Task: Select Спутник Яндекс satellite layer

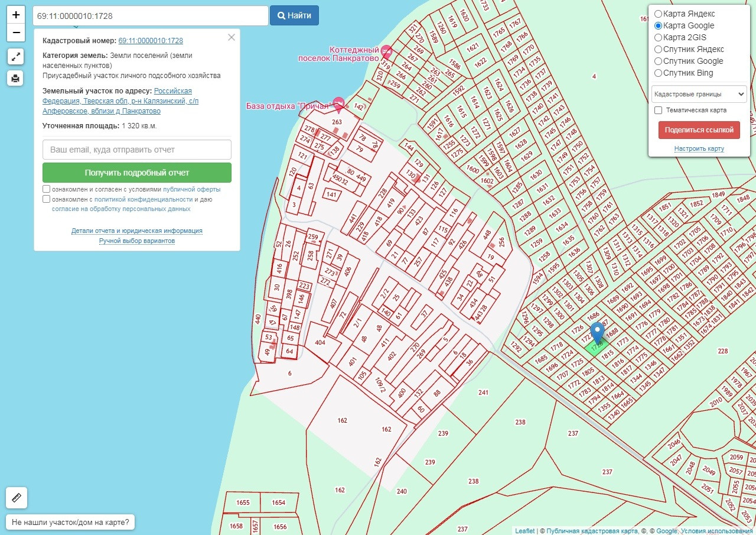Action: 658,49
